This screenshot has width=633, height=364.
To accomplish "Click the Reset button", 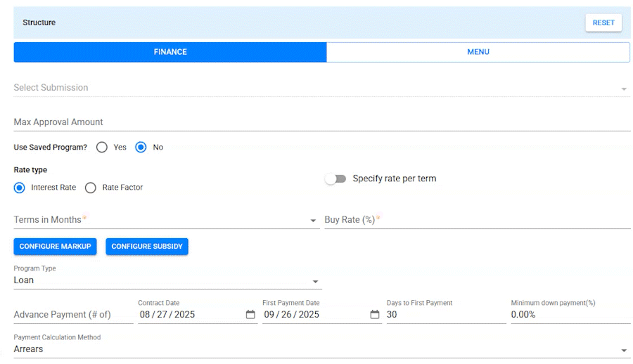I will (x=603, y=22).
